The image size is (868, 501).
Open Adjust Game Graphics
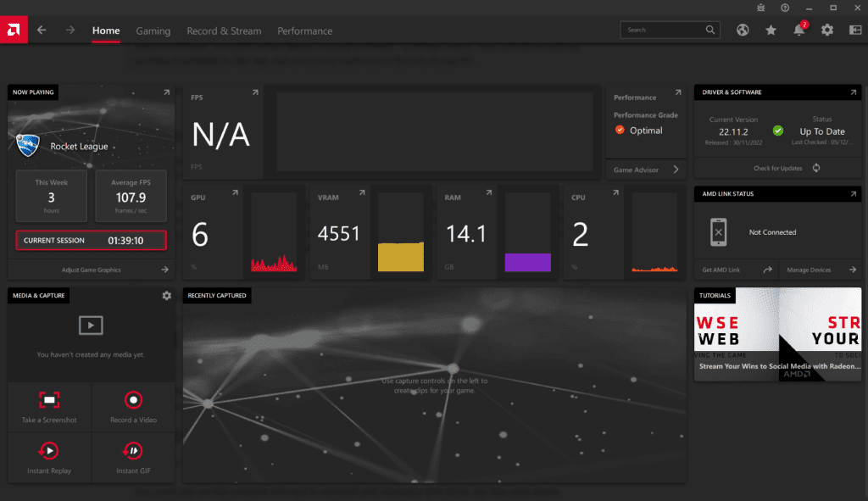pos(91,270)
